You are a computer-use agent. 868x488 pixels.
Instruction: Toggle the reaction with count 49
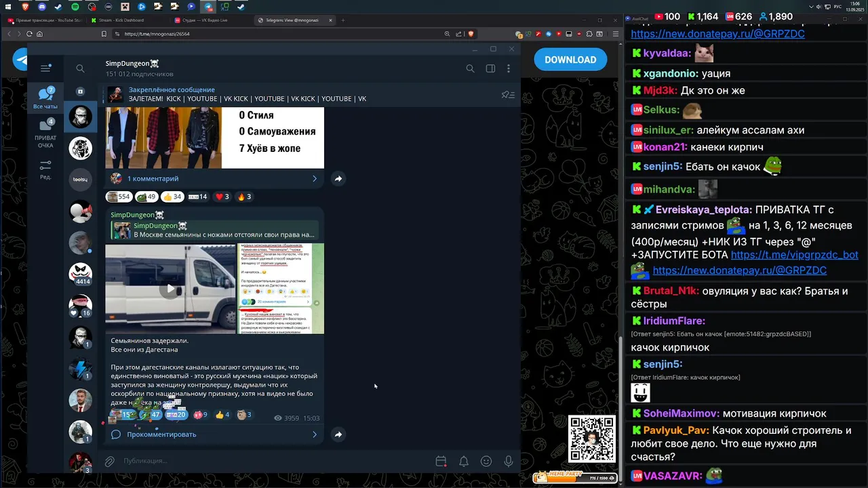[146, 197]
